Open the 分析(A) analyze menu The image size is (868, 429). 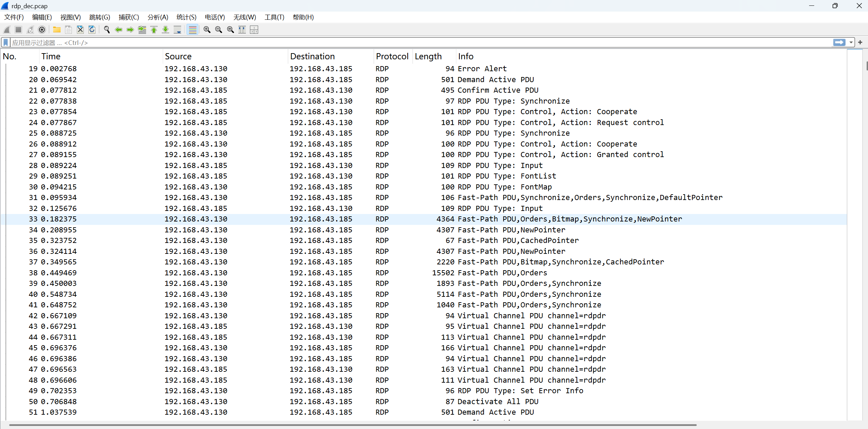[x=158, y=17]
